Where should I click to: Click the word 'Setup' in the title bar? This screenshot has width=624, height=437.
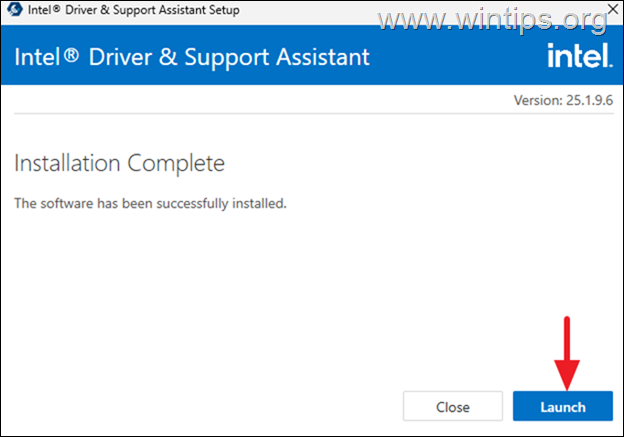(224, 10)
